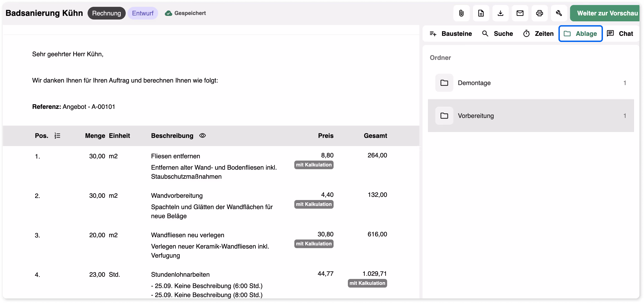
Task: Select the Ablage tab
Action: [x=580, y=34]
